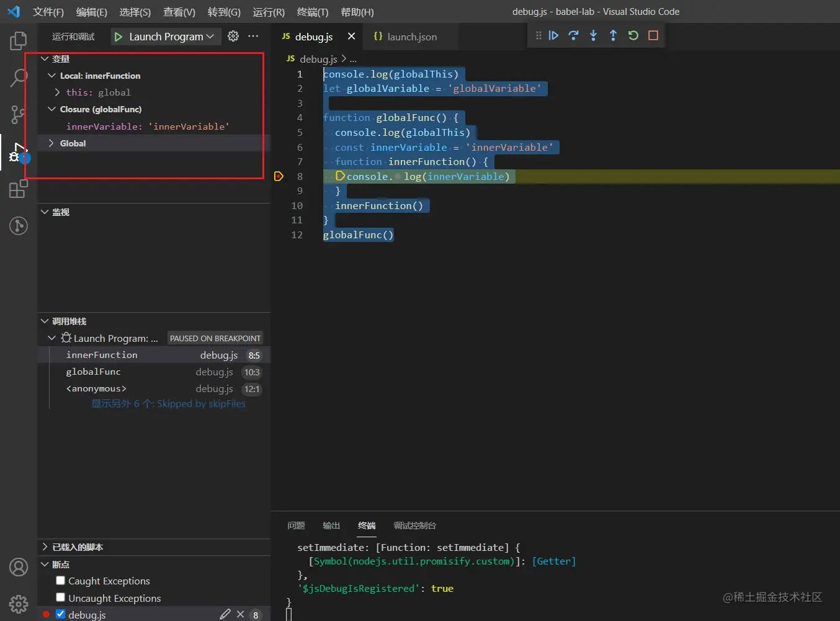Remove the debug.js breakpoint with X icon
This screenshot has height=621, width=840.
pos(240,614)
